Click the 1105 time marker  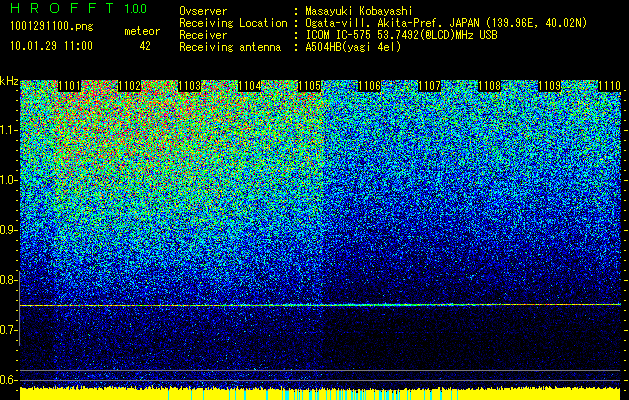pyautogui.click(x=309, y=86)
